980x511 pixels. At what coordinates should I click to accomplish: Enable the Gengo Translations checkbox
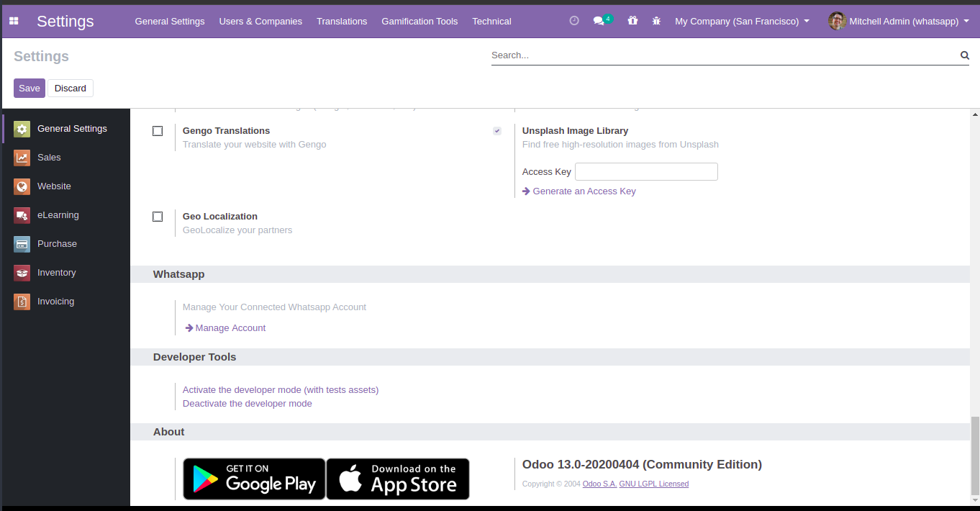pos(158,131)
